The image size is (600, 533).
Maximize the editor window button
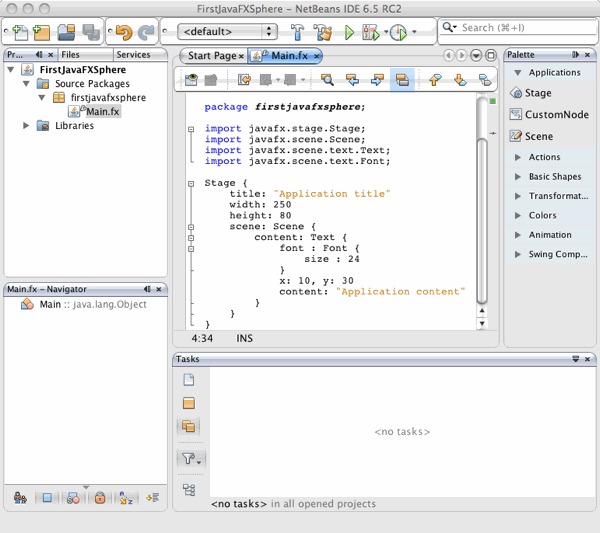491,56
